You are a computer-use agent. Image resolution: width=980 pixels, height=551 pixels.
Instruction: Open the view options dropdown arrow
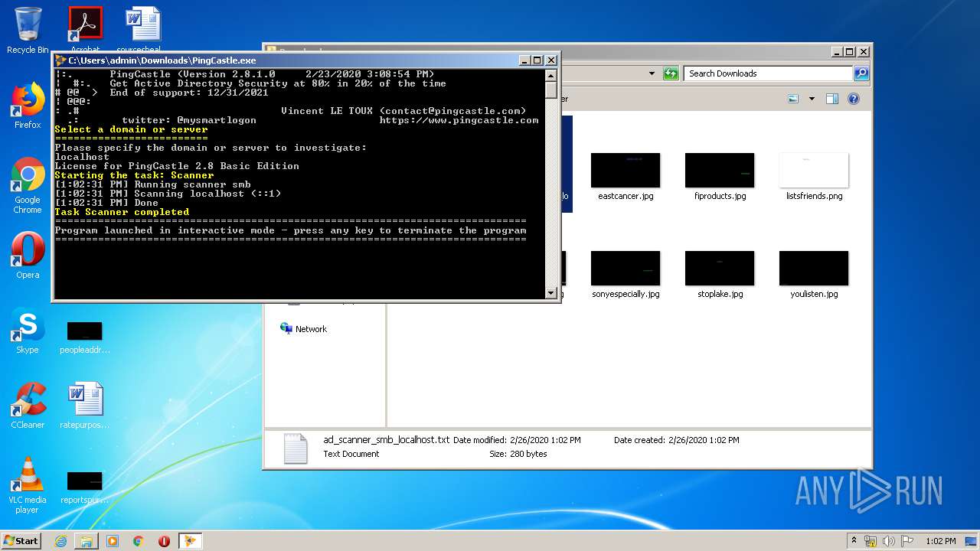(x=812, y=99)
